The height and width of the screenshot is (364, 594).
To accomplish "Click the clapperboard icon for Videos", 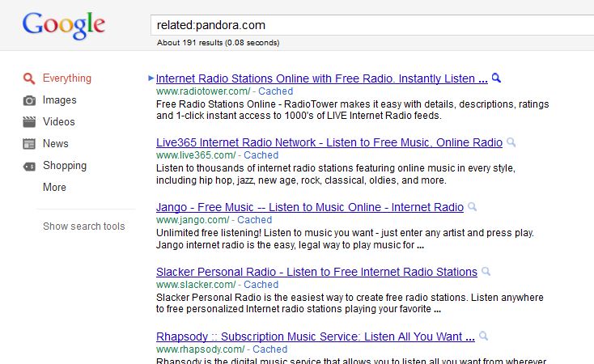I will coord(29,122).
